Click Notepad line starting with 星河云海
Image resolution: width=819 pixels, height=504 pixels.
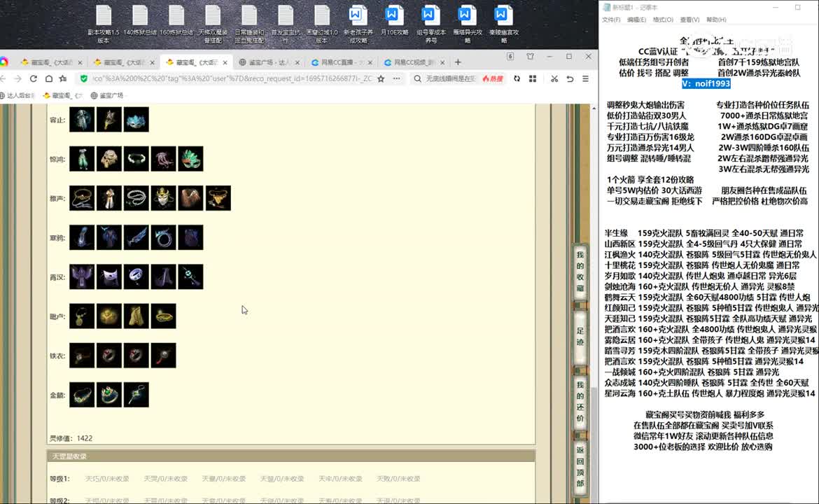pyautogui.click(x=710, y=393)
